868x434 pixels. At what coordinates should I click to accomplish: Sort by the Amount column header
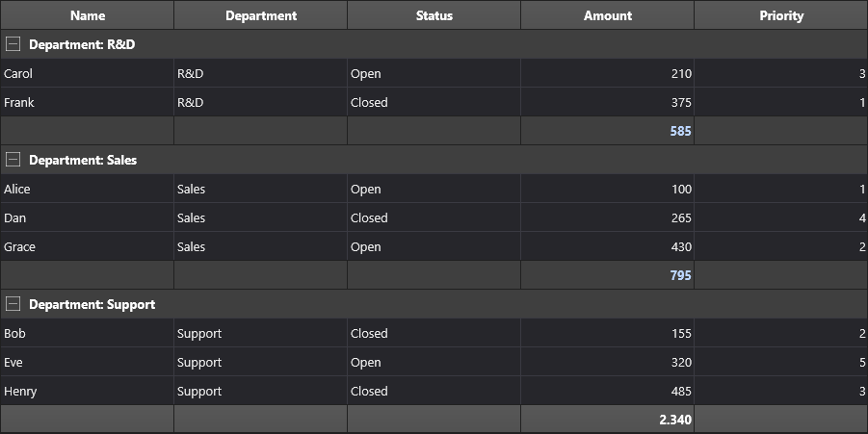(x=607, y=15)
